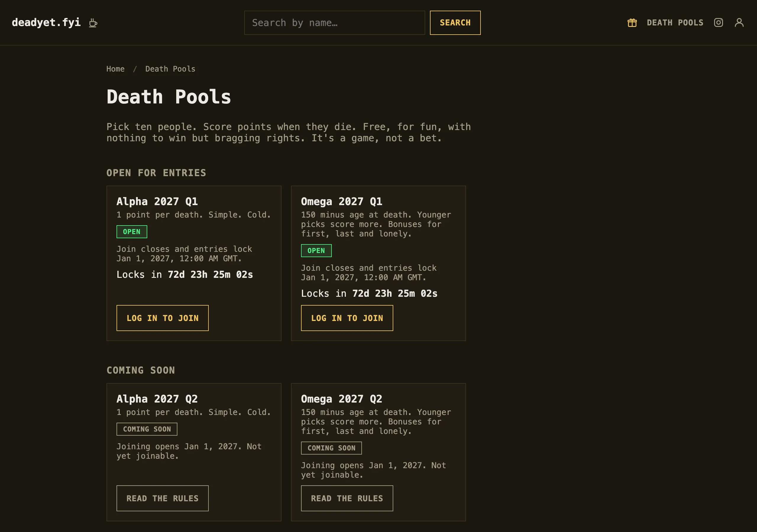The height and width of the screenshot is (532, 757).
Task: Click the 'Pick ten people' intro paragraph
Action: point(289,132)
